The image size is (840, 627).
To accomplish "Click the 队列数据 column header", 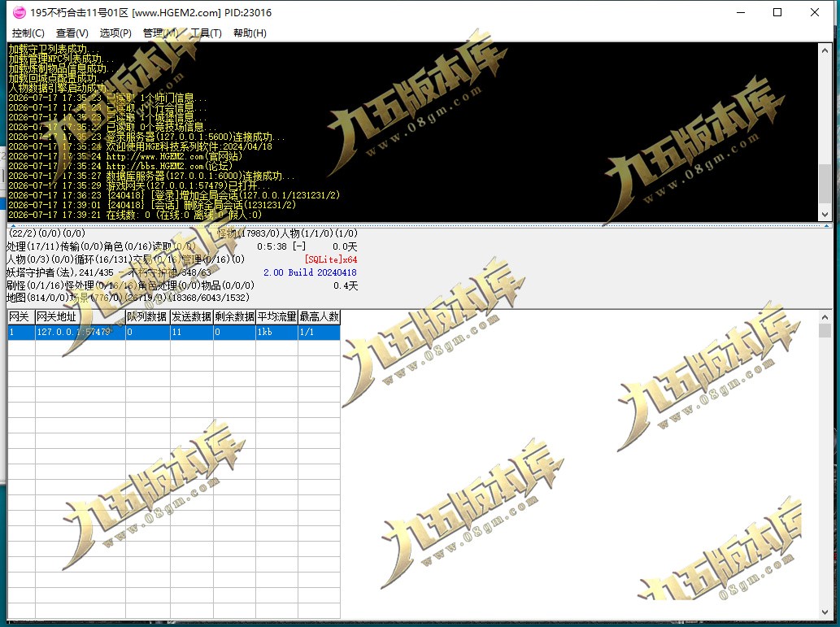I will point(147,316).
